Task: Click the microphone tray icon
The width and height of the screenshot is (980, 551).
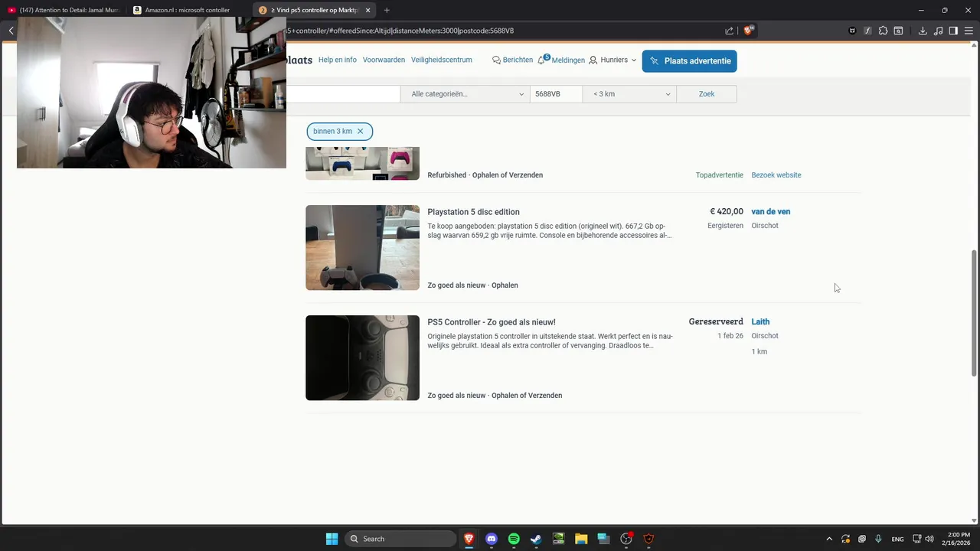Action: (x=879, y=539)
